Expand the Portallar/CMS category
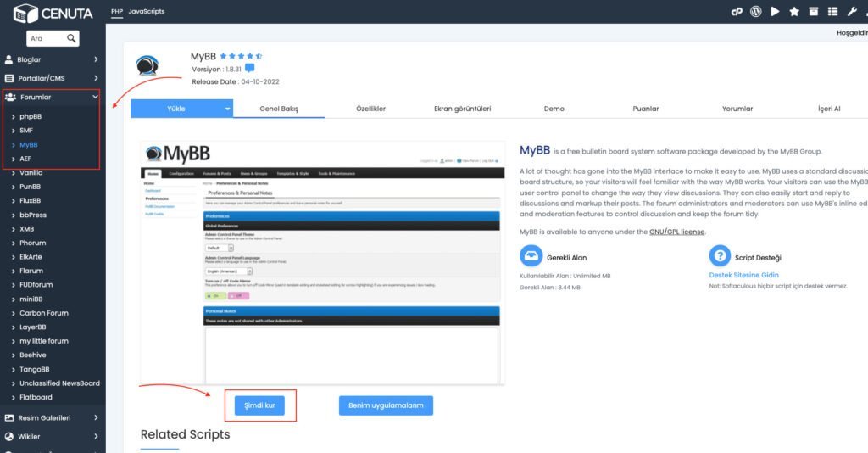 [96, 78]
